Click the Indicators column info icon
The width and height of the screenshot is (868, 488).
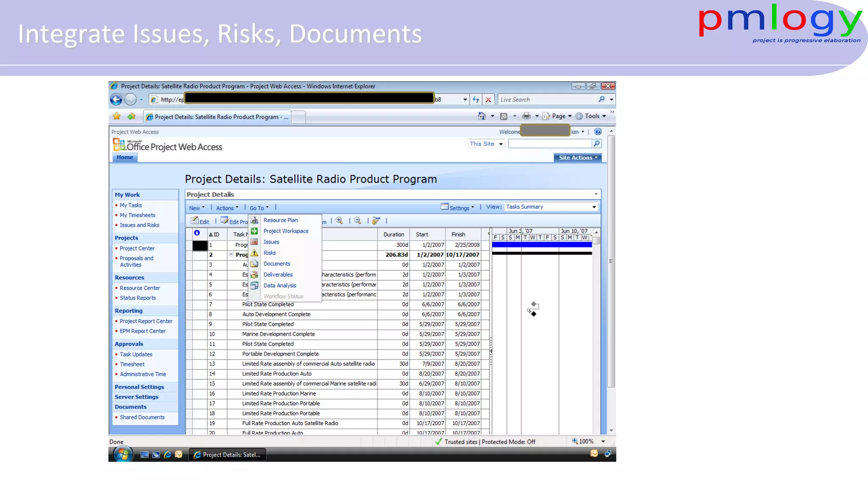[197, 233]
